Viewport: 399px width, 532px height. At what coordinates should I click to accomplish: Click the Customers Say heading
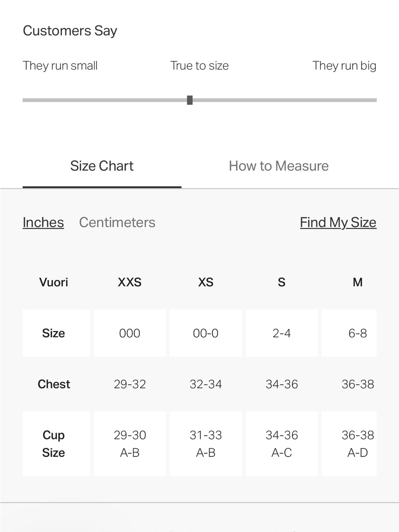70,31
